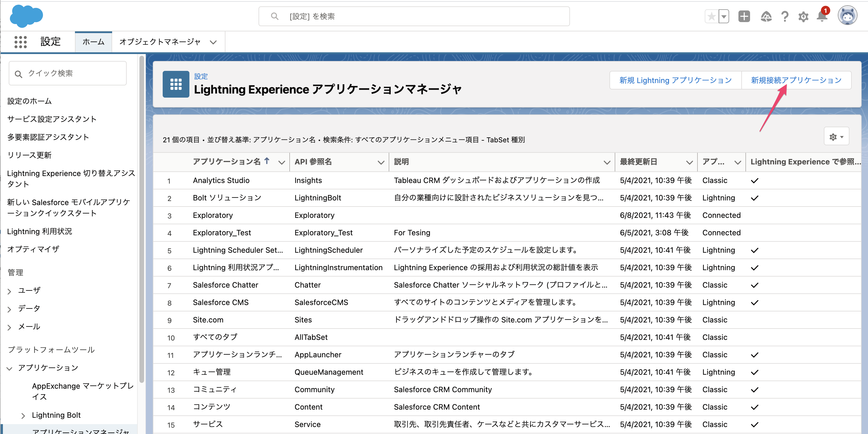868x434 pixels.
Task: Select the Site.com application name
Action: coord(208,320)
